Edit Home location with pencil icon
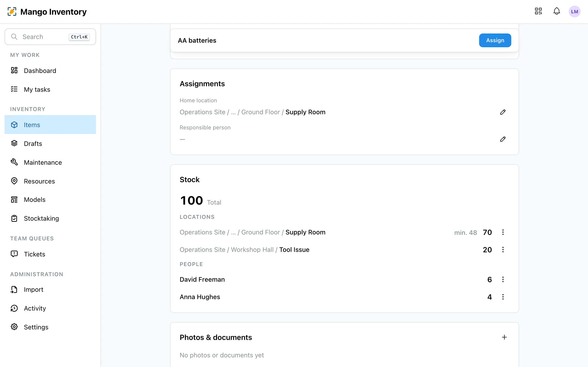The height and width of the screenshot is (367, 588). [503, 112]
